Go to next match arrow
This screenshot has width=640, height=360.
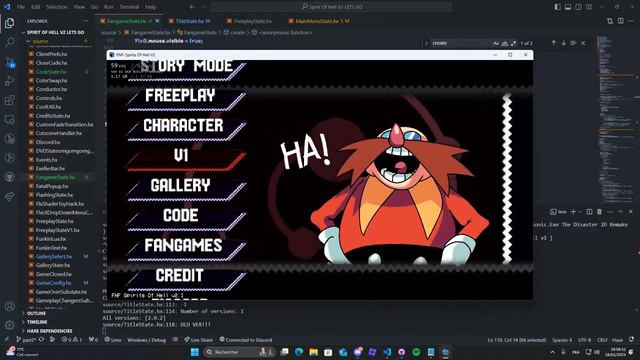click(x=564, y=43)
